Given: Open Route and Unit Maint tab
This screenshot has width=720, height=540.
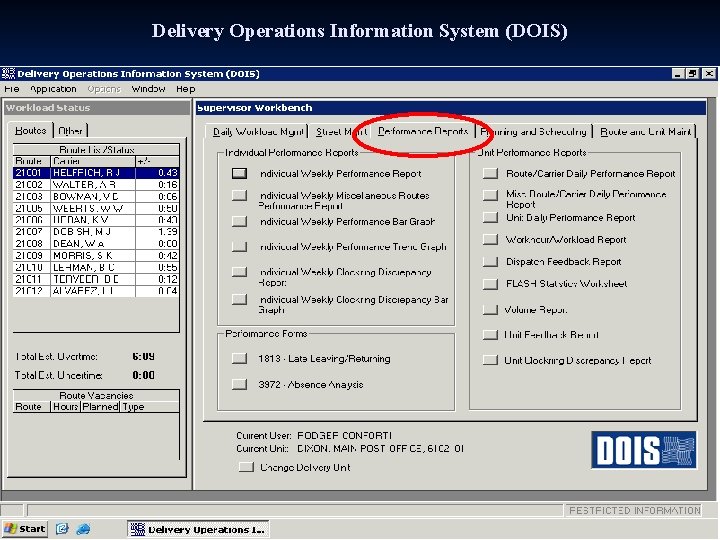Looking at the screenshot, I should pyautogui.click(x=645, y=132).
